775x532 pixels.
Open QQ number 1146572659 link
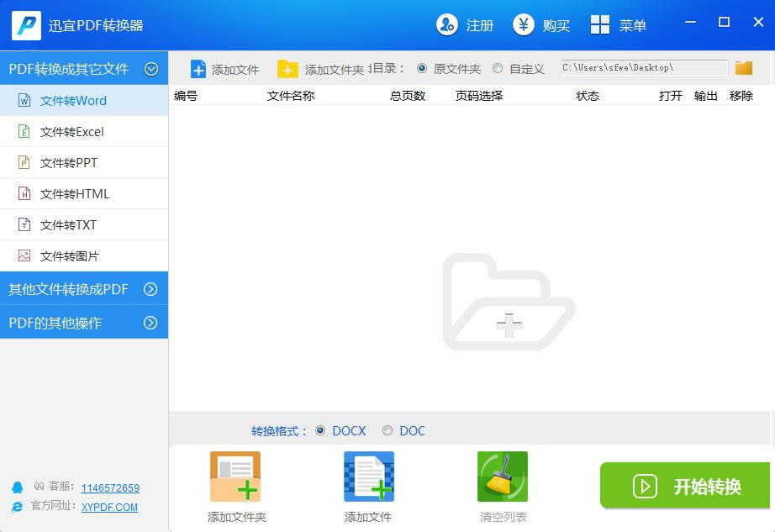click(x=110, y=488)
